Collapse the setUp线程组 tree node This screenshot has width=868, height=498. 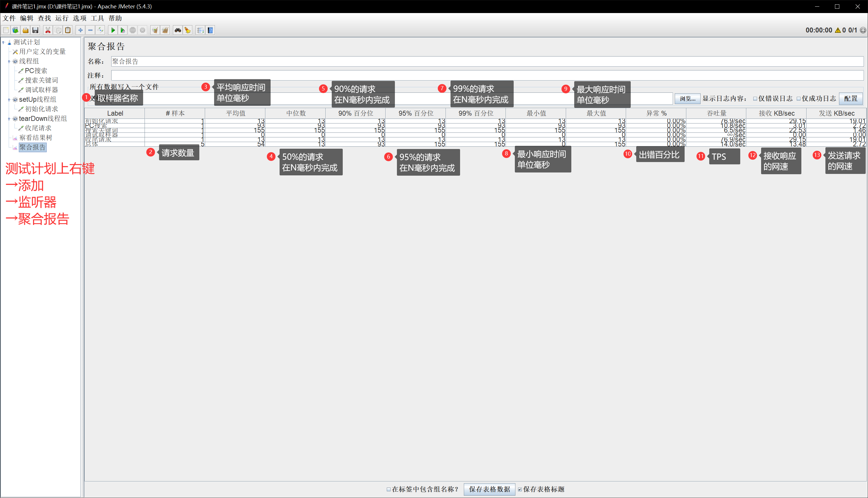coord(9,100)
